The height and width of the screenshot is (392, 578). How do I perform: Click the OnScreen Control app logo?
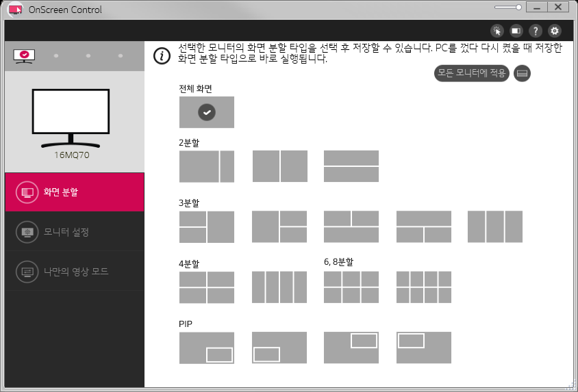[x=15, y=9]
